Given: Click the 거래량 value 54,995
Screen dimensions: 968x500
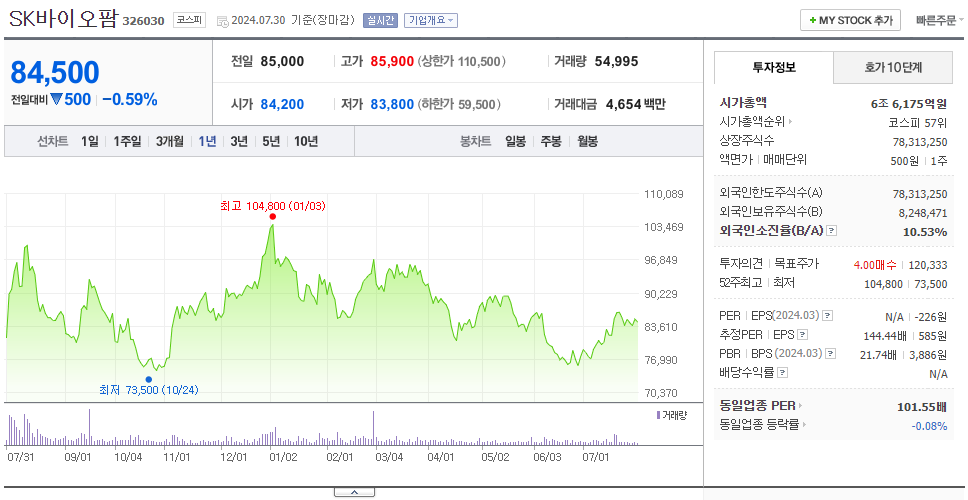Looking at the screenshot, I should 617,62.
